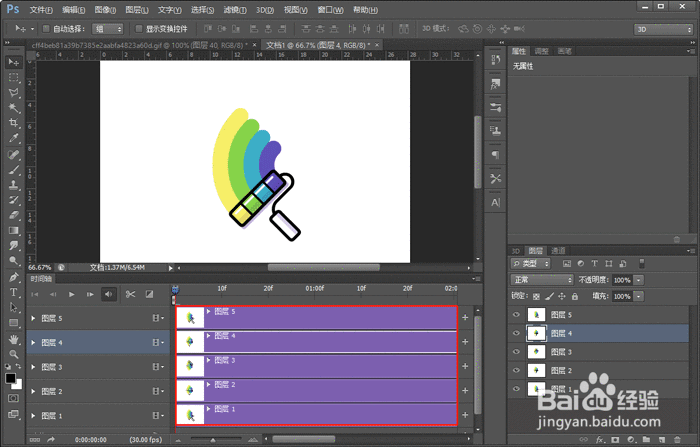Click layer 4 clip thumbnail in timeline
The width and height of the screenshot is (700, 447).
190,342
